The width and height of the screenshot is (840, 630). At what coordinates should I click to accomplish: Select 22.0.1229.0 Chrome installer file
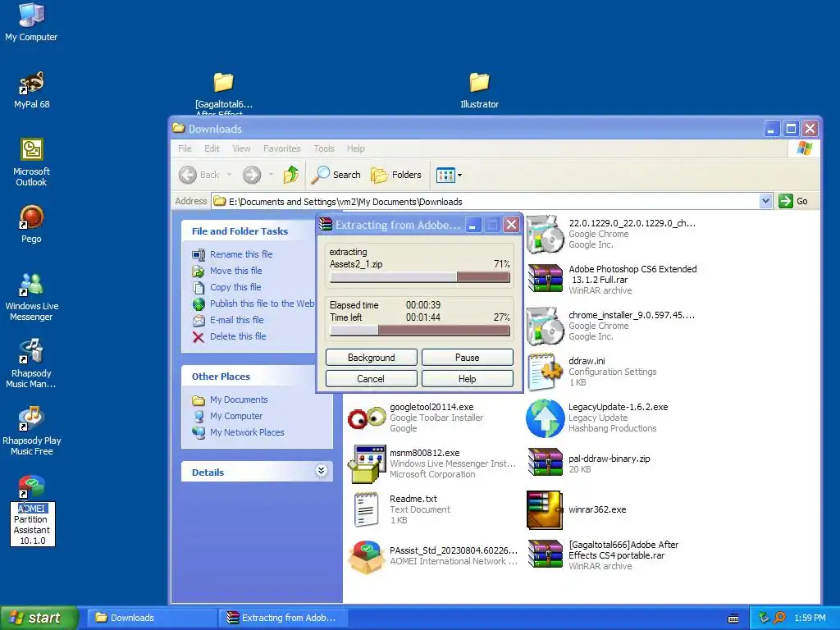click(610, 234)
